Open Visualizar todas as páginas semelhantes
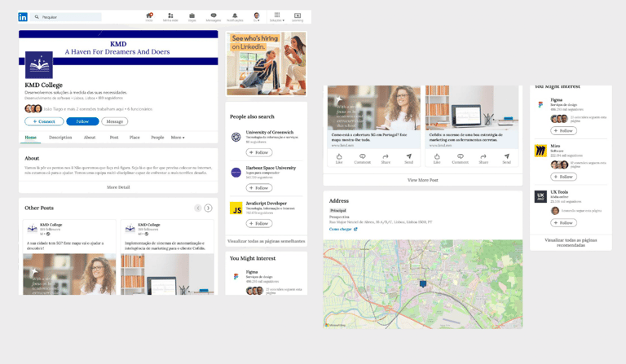626x364 pixels. (x=267, y=241)
